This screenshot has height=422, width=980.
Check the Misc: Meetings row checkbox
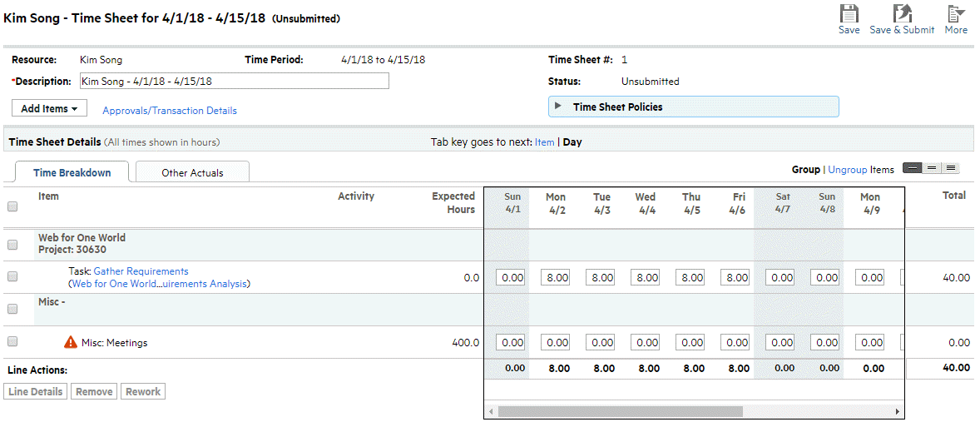[x=12, y=341]
